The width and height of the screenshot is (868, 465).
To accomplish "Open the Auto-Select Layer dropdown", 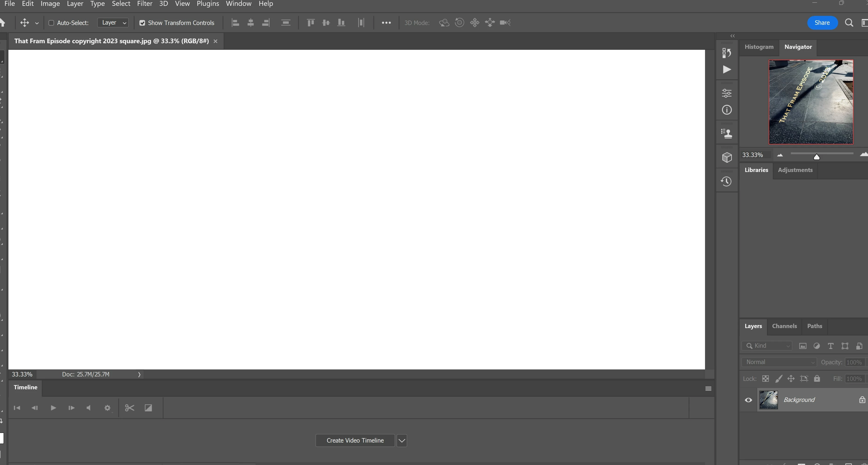I will tap(113, 23).
